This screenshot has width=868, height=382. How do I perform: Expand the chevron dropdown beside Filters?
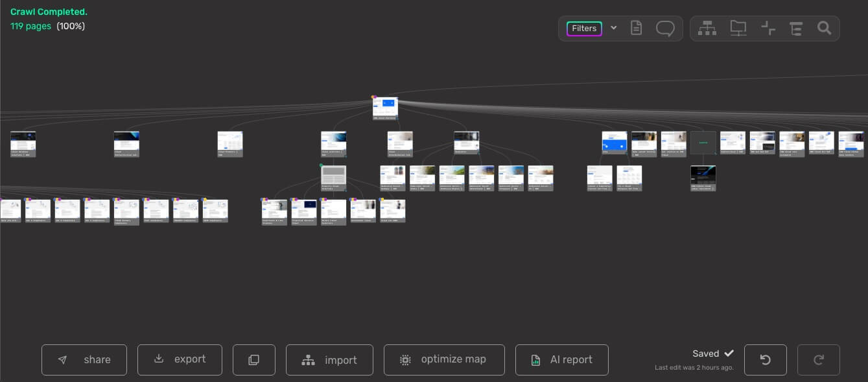(614, 28)
